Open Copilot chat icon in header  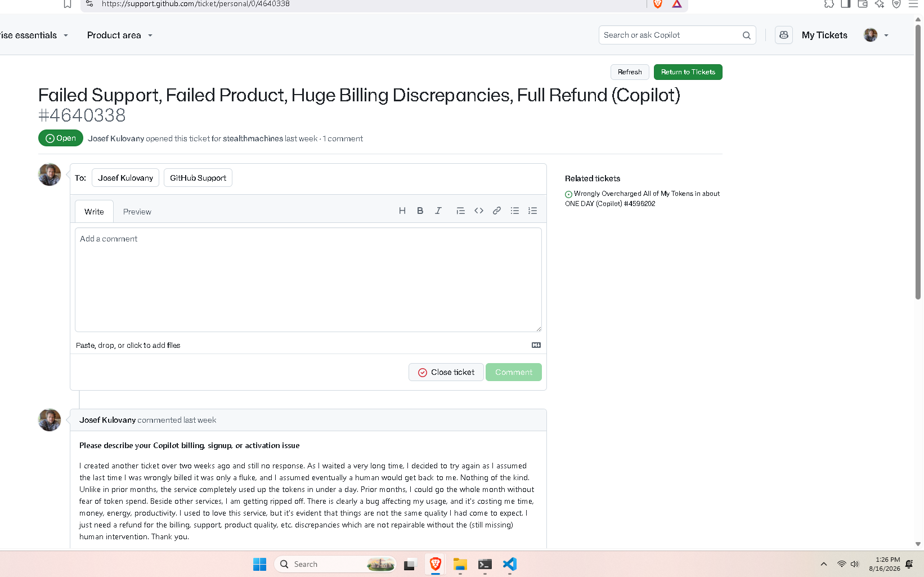(x=784, y=35)
